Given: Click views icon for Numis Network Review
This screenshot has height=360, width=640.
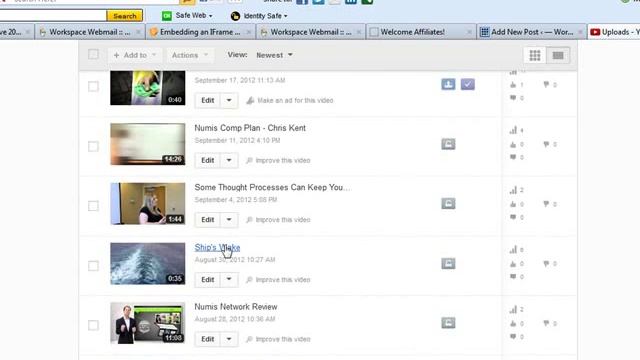Looking at the screenshot, I should click(513, 309).
